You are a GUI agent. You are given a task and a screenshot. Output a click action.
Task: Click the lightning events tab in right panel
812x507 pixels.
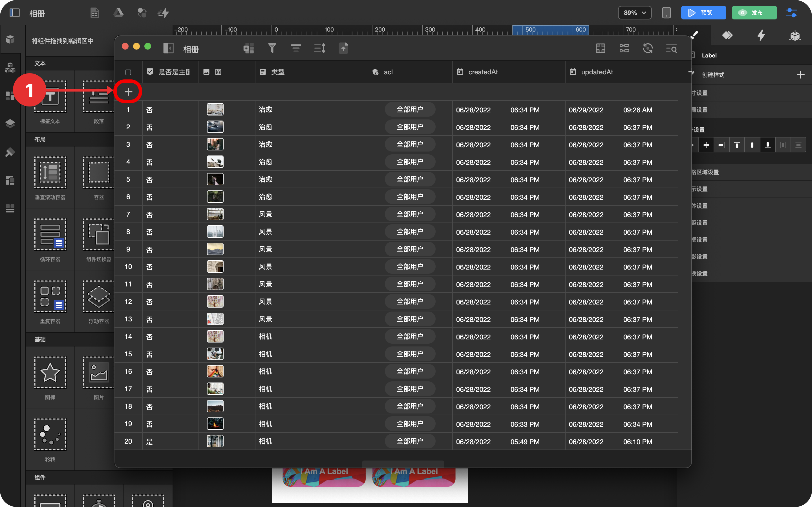[x=761, y=35]
